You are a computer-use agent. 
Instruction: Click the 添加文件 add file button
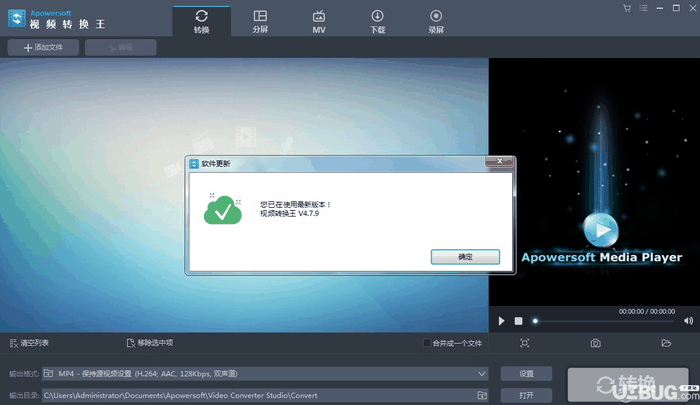43,47
